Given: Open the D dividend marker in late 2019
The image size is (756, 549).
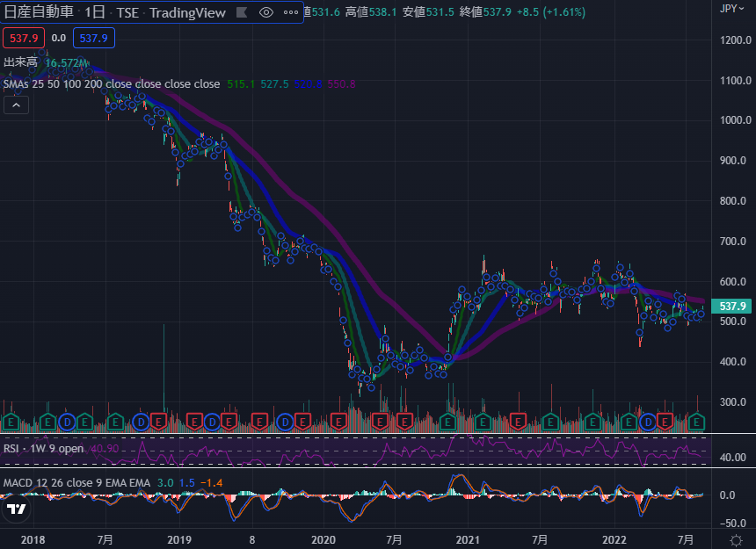Looking at the screenshot, I should (x=286, y=423).
